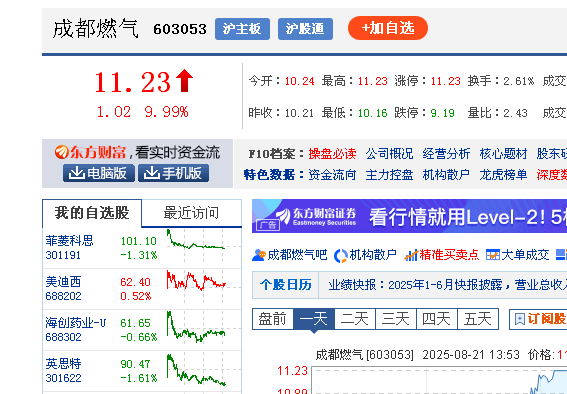Select 五天 chart range tab

click(478, 319)
